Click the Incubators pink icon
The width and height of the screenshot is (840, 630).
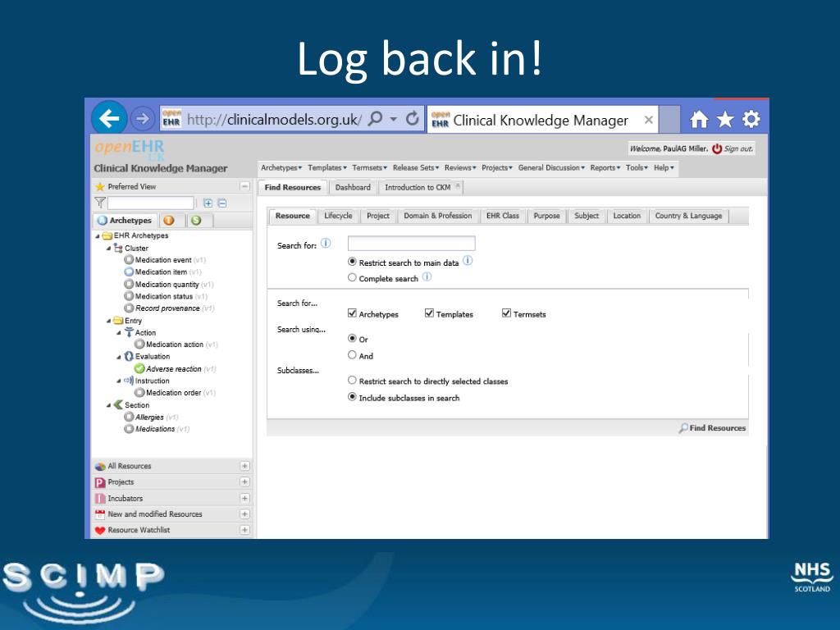click(99, 498)
